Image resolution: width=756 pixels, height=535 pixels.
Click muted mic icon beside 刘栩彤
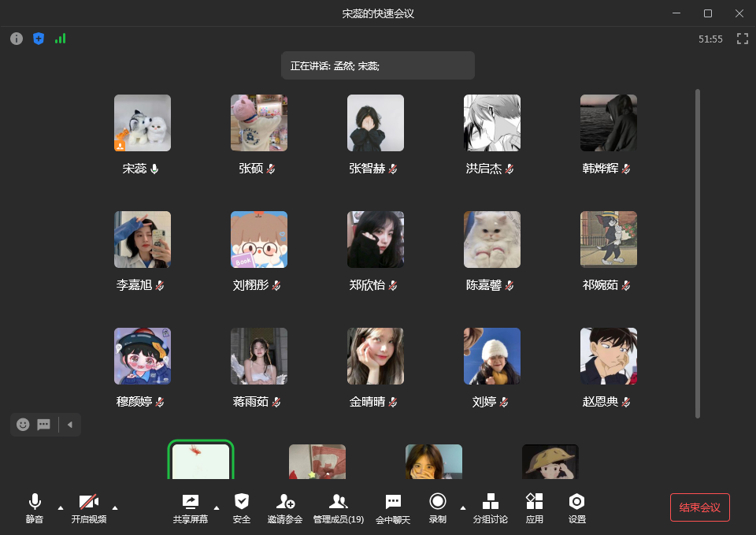[276, 285]
